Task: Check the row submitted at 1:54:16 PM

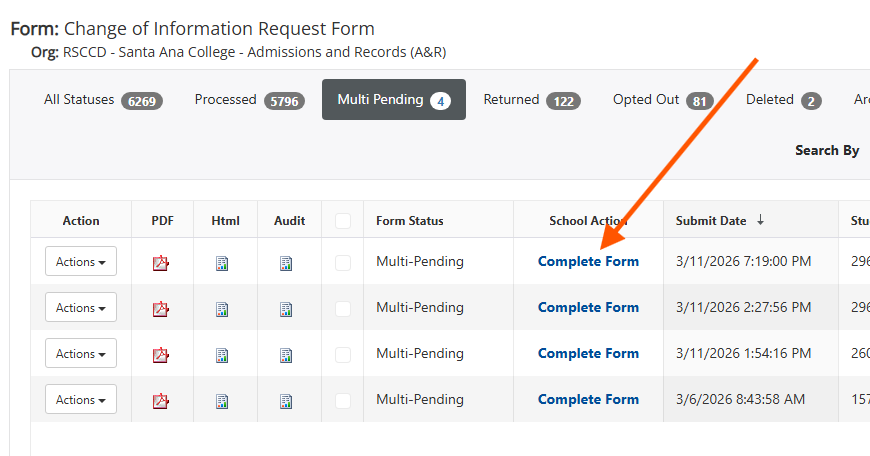Action: (343, 354)
